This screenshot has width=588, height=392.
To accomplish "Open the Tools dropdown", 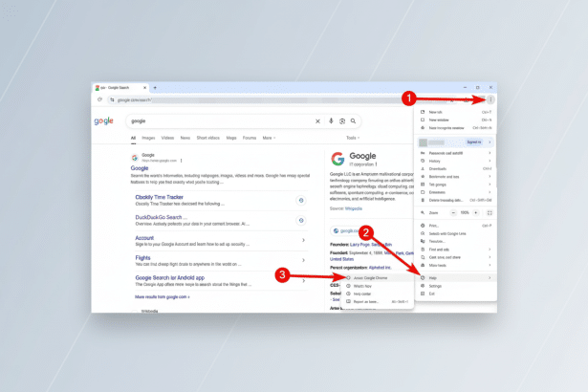I will point(353,138).
